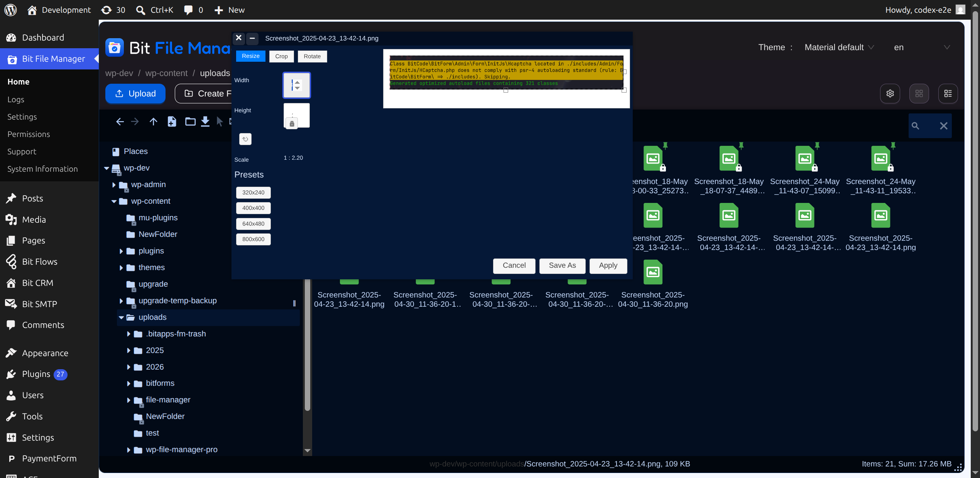Screen dimensions: 980x478
Task: Click Apply to confirm resize
Action: click(608, 266)
